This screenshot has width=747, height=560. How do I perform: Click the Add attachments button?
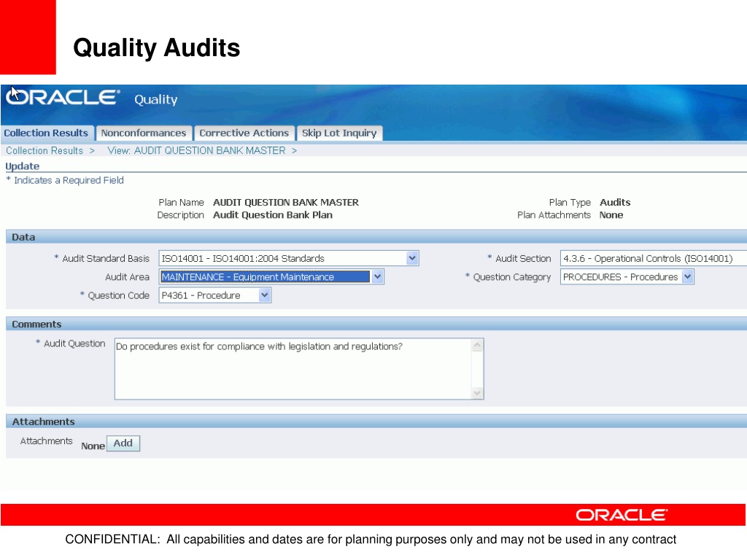pos(123,443)
